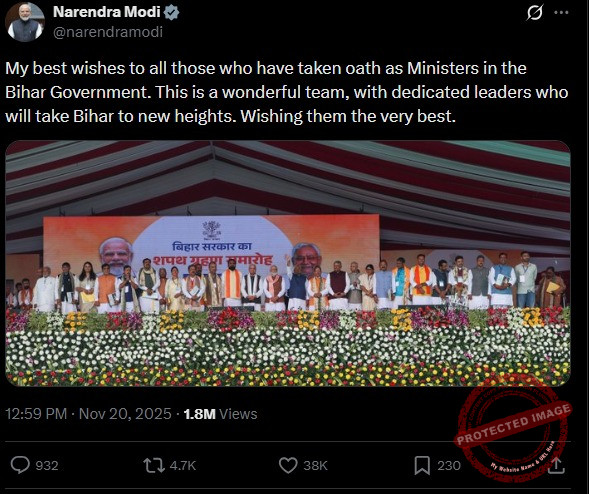Click the Narendra Modi display name
Screen dimensions: 589x494
[x=107, y=12]
